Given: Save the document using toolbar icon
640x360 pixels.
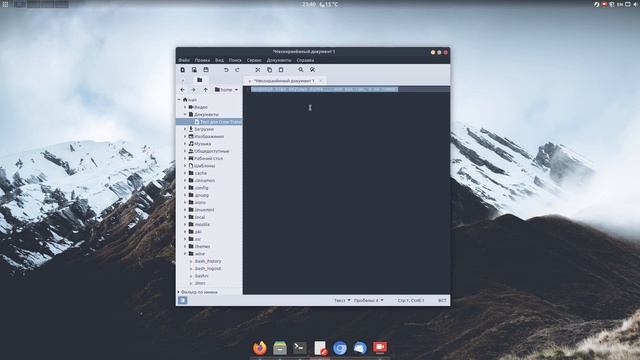Looking at the screenshot, I should [x=206, y=70].
